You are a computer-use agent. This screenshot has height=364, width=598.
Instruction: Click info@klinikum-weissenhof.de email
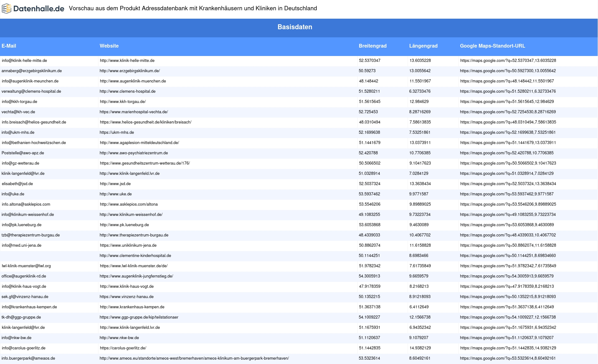28,215
